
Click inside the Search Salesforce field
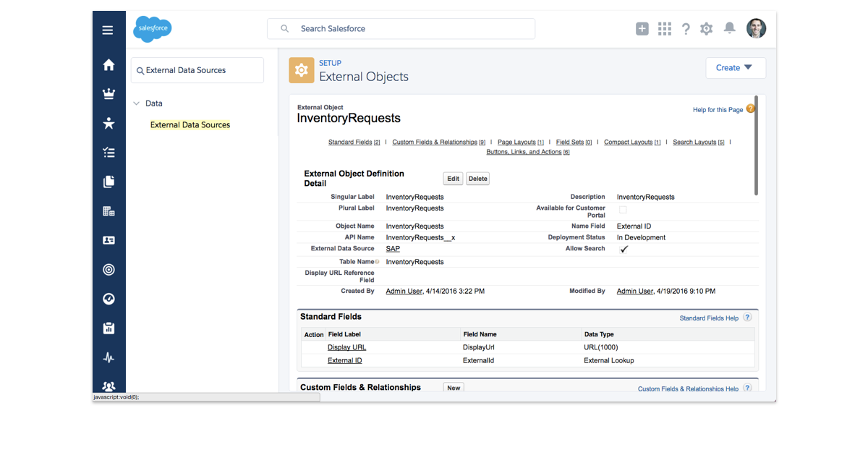point(401,28)
